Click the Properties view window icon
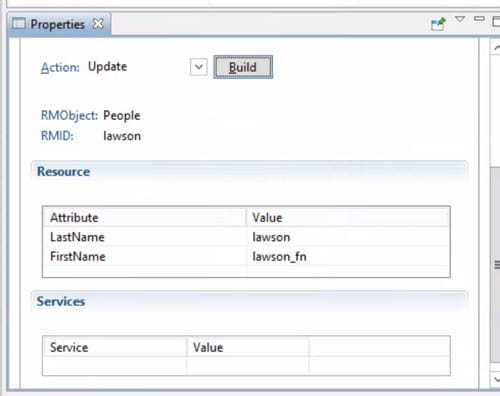 (x=19, y=24)
